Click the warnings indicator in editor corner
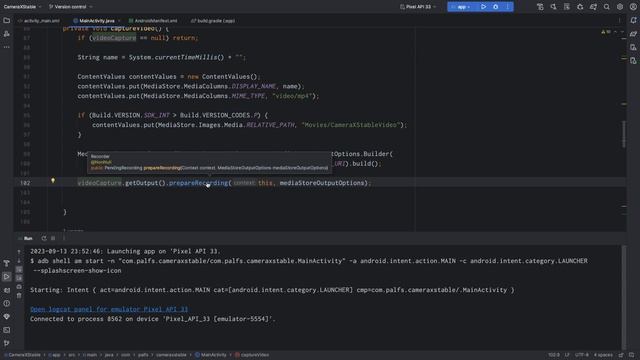Screen dimensions: 640x360 (606, 32)
